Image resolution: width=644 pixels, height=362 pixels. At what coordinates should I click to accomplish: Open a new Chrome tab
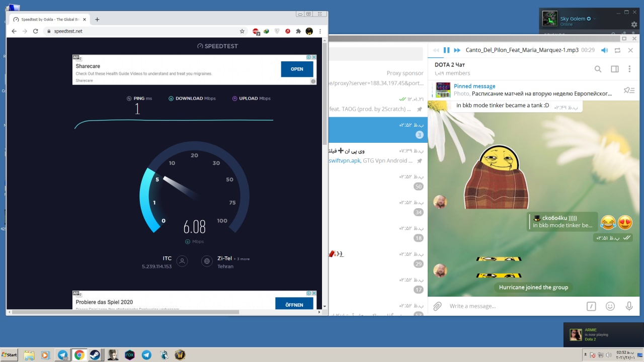97,20
